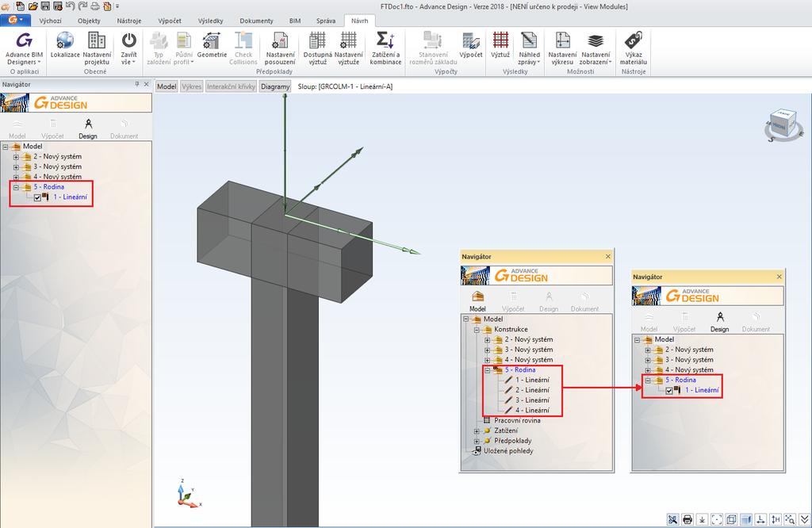The image size is (812, 528).
Task: Toggle the Model view button
Action: click(167, 86)
